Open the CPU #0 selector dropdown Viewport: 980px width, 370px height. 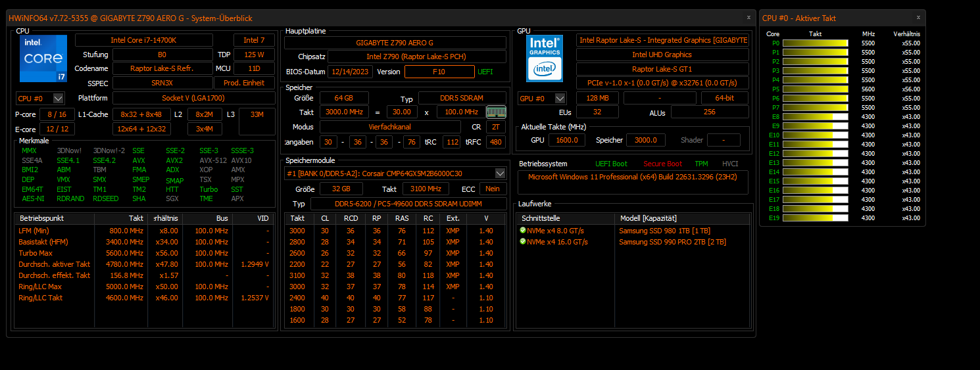pos(58,98)
